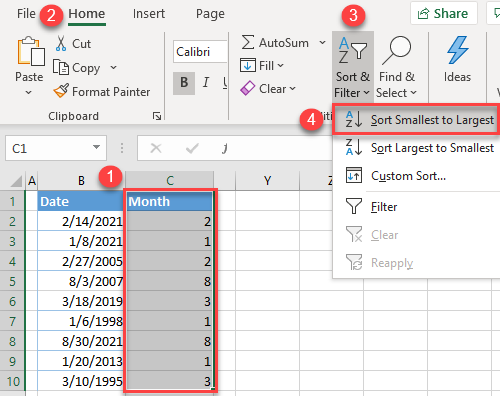Click cell containing 1/8/2021

[81, 241]
